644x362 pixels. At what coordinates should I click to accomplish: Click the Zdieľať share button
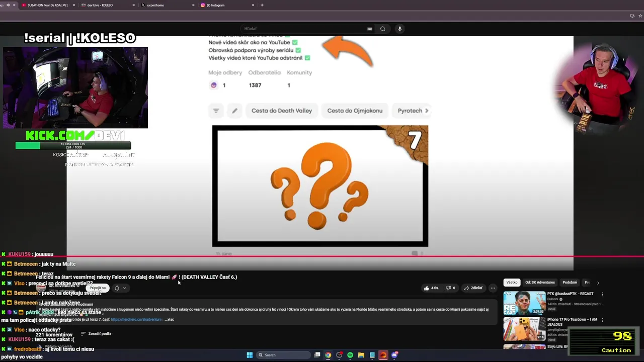coord(473,288)
